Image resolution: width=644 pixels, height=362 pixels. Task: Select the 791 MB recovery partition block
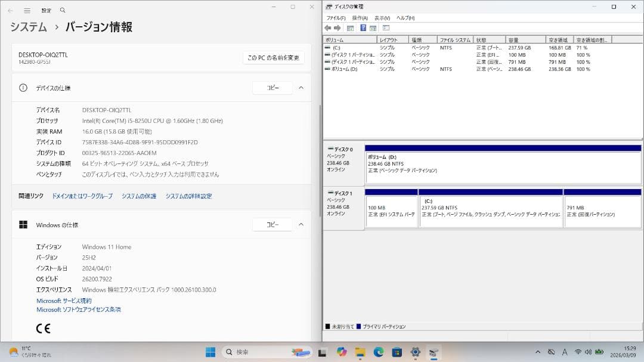[602, 208]
